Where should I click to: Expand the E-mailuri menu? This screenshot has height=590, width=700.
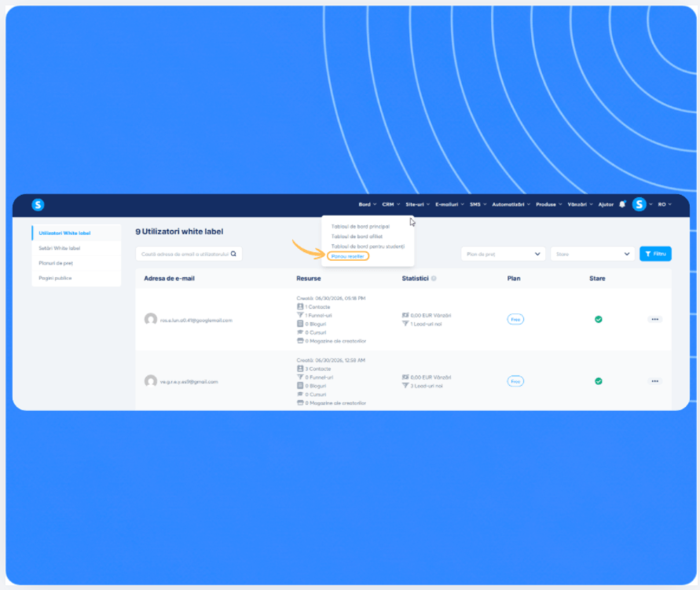pyautogui.click(x=449, y=204)
